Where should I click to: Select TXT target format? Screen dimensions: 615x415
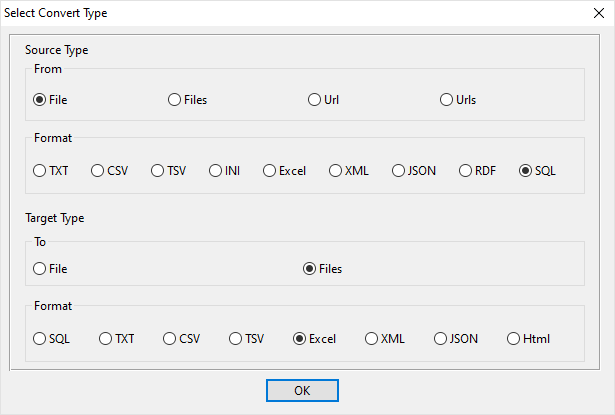tap(106, 339)
